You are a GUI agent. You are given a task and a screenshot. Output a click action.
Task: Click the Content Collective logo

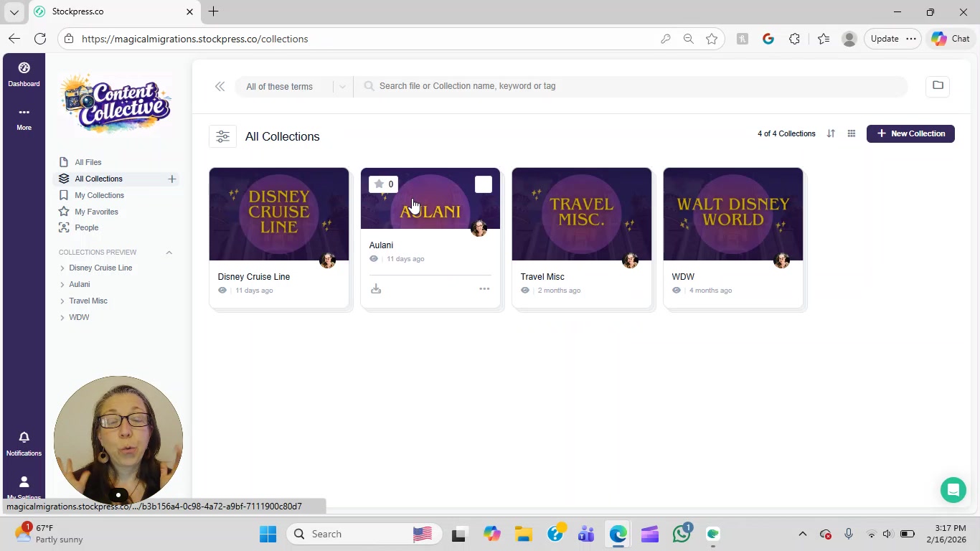point(116,103)
